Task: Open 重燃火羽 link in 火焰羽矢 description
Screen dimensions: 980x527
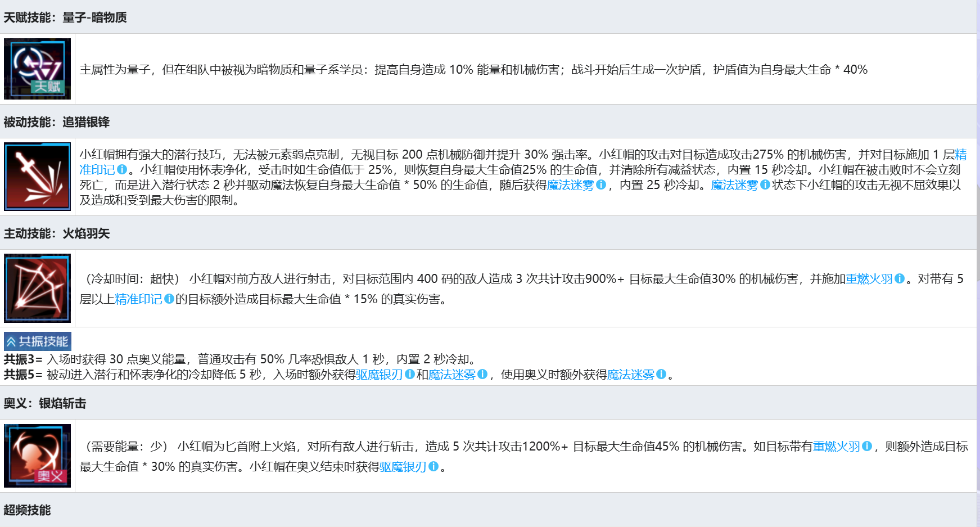Action: coord(869,278)
